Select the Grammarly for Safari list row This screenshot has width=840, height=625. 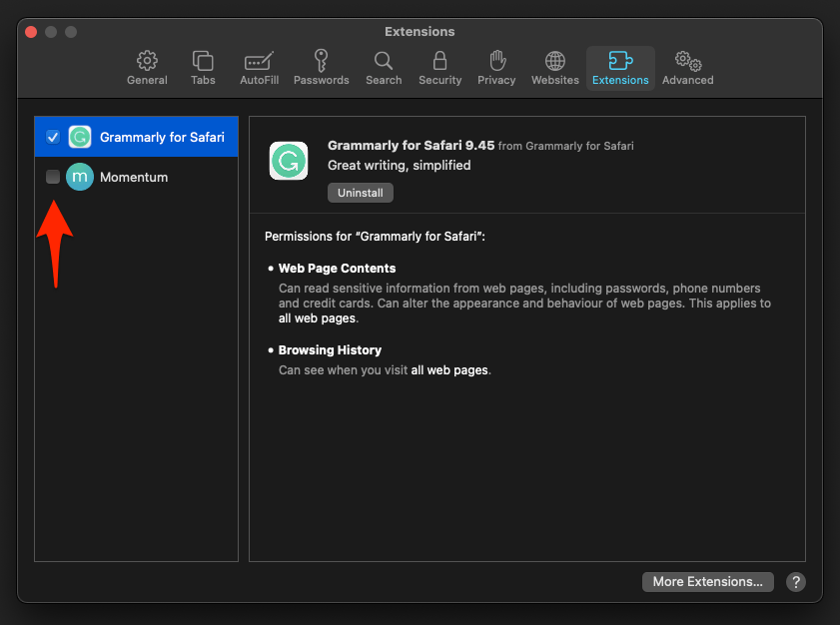(x=162, y=137)
